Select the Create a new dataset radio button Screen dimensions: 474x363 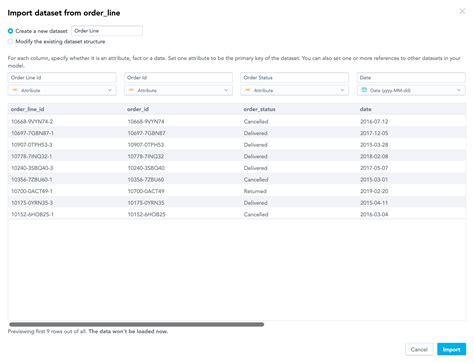click(10, 31)
